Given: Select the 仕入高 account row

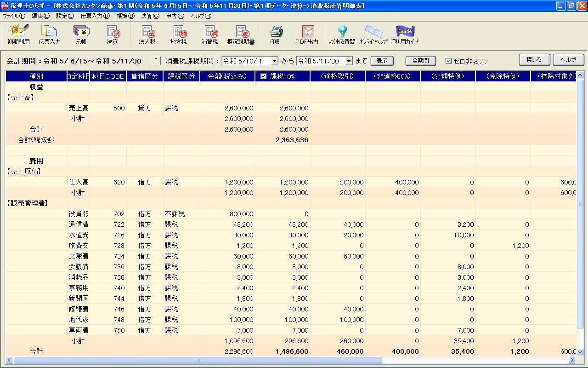Looking at the screenshot, I should point(291,182).
